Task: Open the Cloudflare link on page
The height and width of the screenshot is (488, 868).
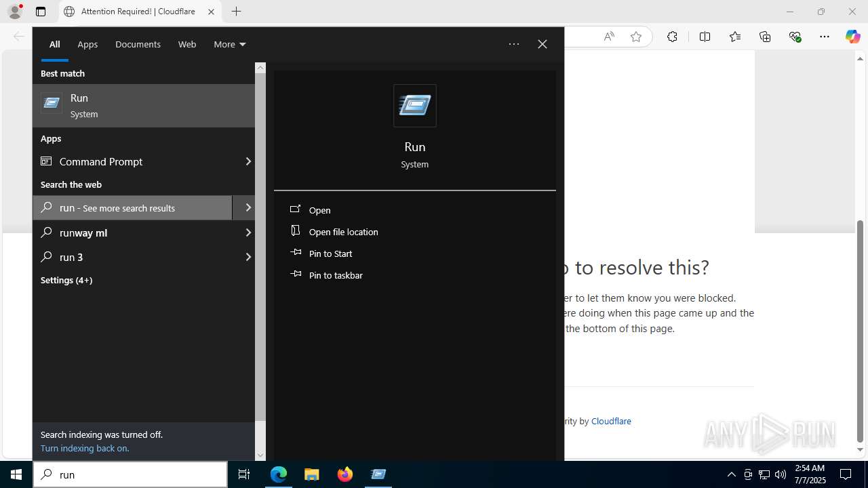Action: pos(611,421)
